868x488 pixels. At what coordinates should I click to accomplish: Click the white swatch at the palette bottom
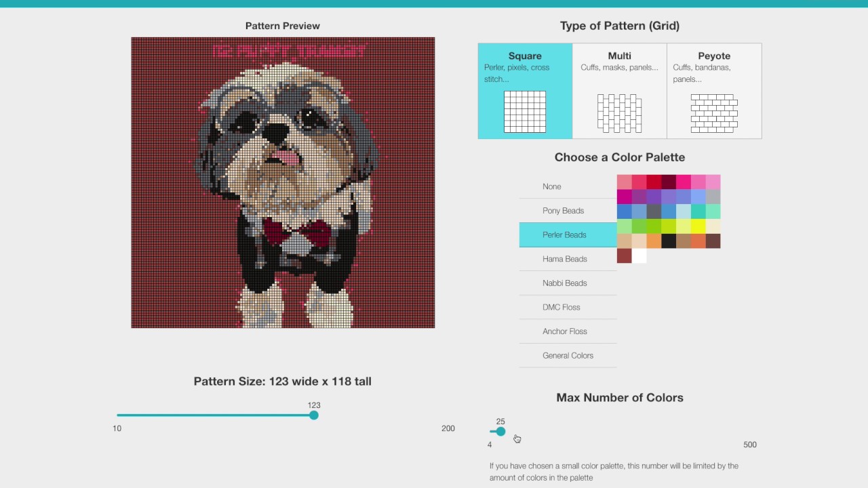tap(639, 256)
